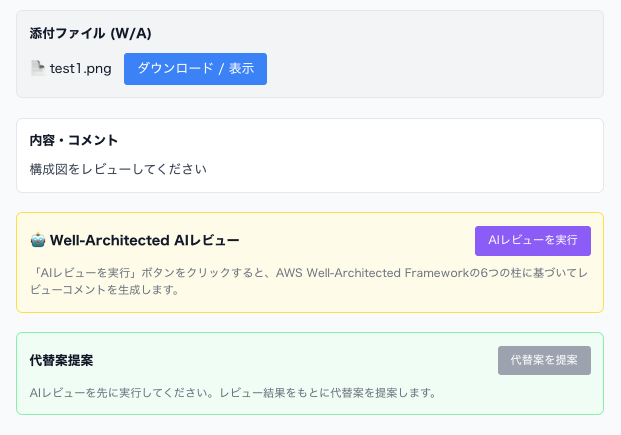
Task: Run the review with AIレビューを実行 button
Action: click(x=532, y=241)
